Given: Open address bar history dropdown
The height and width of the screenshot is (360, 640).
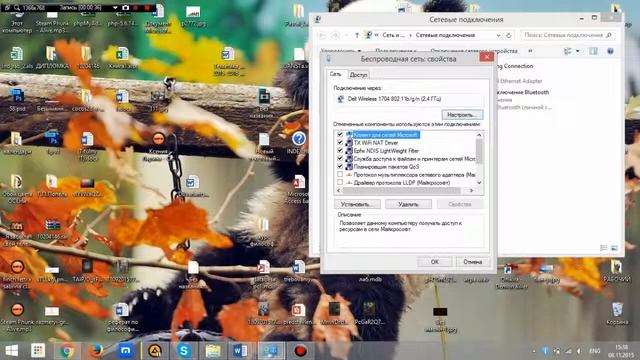Looking at the screenshot, I should (498, 36).
